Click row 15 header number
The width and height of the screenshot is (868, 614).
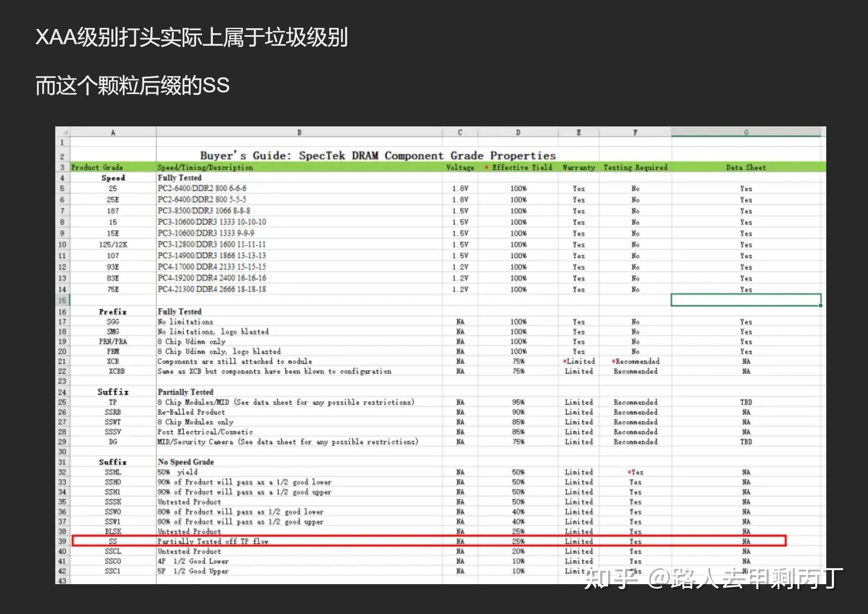(62, 300)
